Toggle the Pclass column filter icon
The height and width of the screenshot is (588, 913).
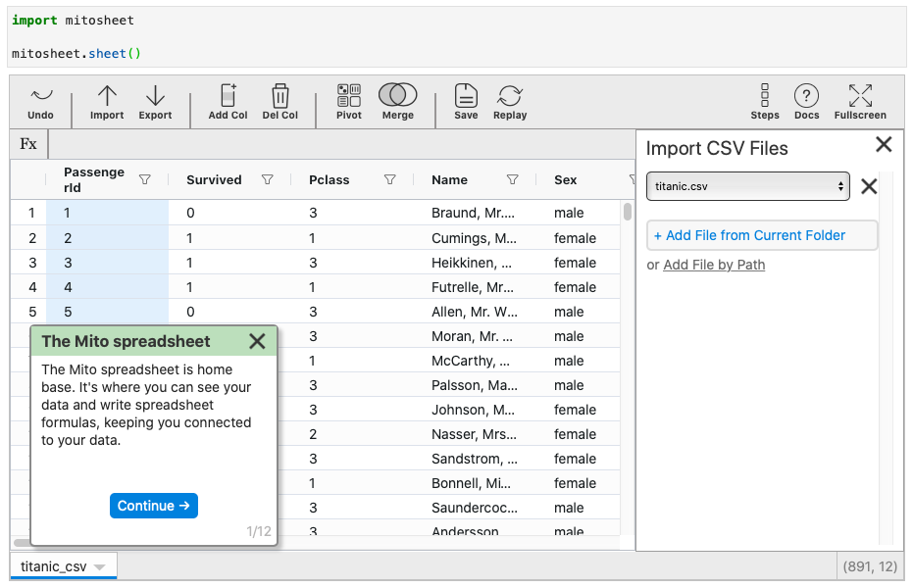pos(390,180)
